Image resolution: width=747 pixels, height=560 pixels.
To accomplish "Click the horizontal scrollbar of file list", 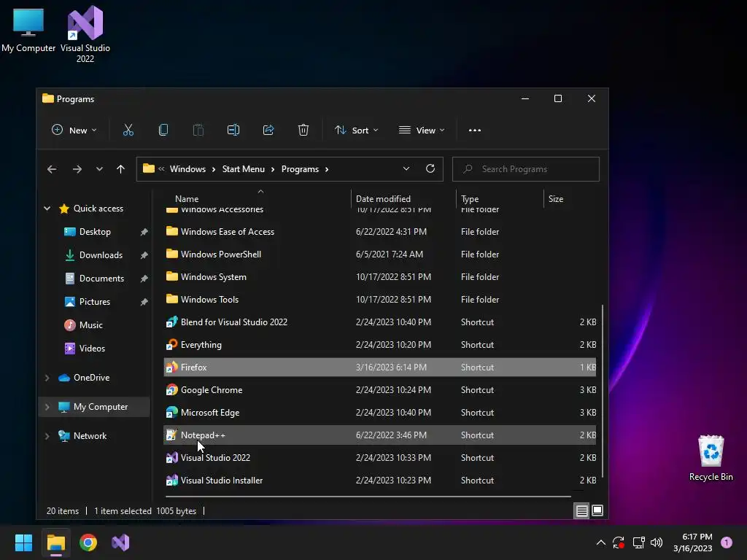I will click(x=368, y=497).
